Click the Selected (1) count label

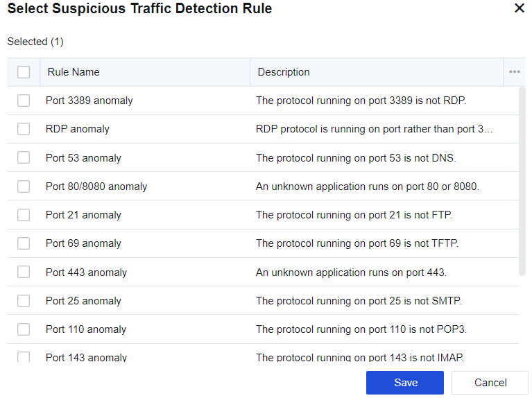(35, 42)
